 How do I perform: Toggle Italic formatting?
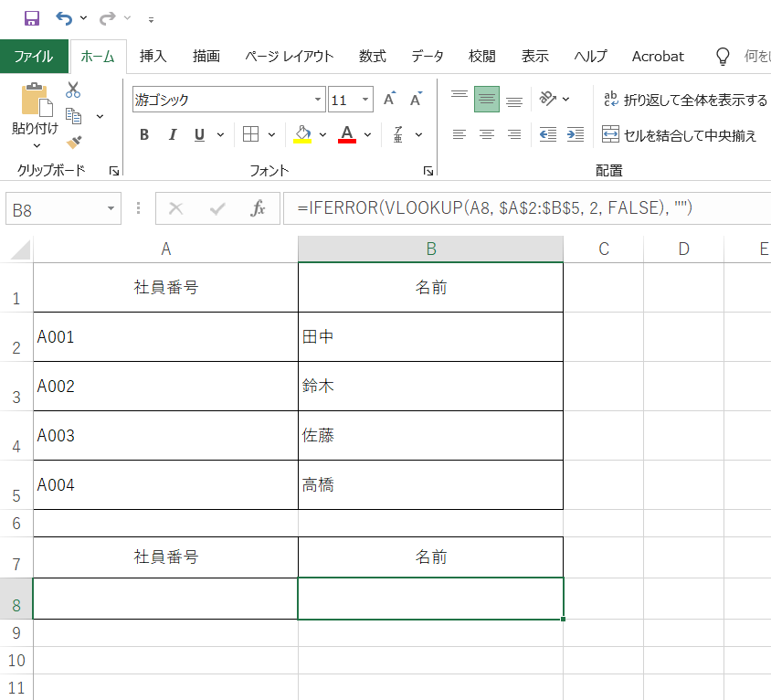[172, 135]
